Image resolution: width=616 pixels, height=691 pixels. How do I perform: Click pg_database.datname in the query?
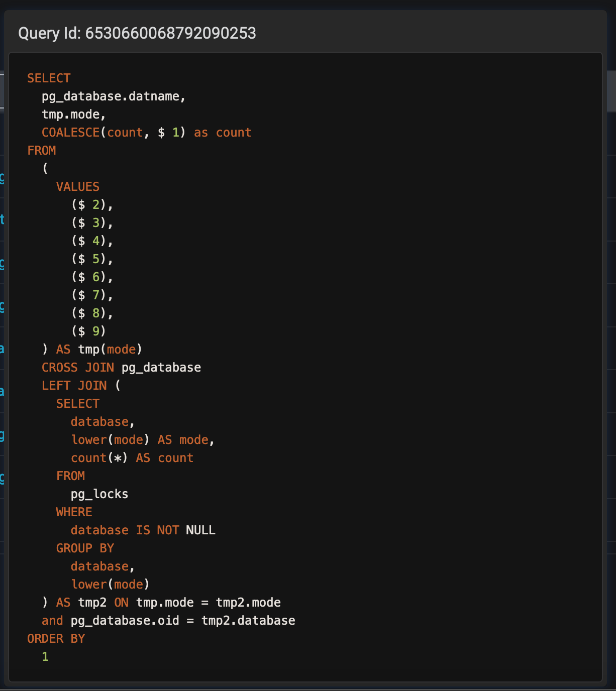[113, 96]
